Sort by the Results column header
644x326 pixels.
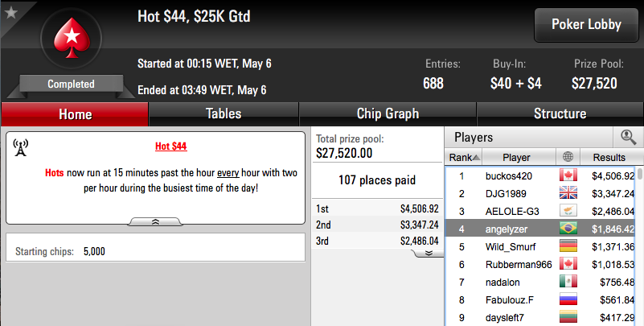coord(609,157)
